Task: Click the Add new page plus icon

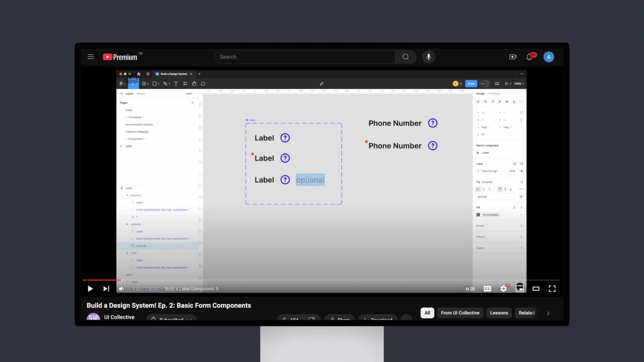Action: click(x=193, y=103)
